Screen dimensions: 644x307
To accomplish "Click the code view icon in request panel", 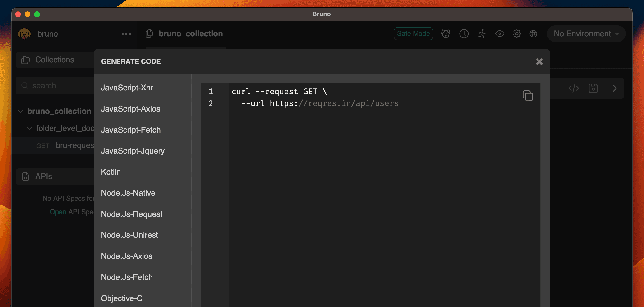I will pos(574,88).
